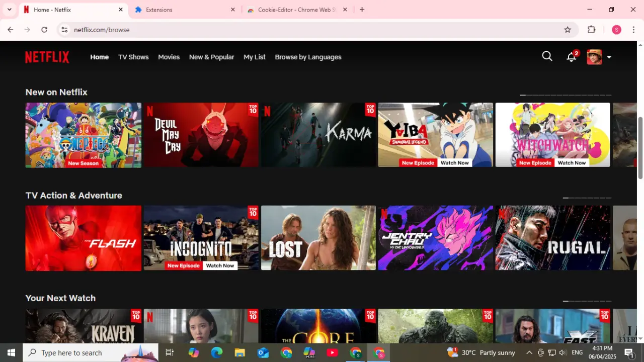The width and height of the screenshot is (644, 362).
Task: Open the Incognito thumbnail
Action: point(201,238)
